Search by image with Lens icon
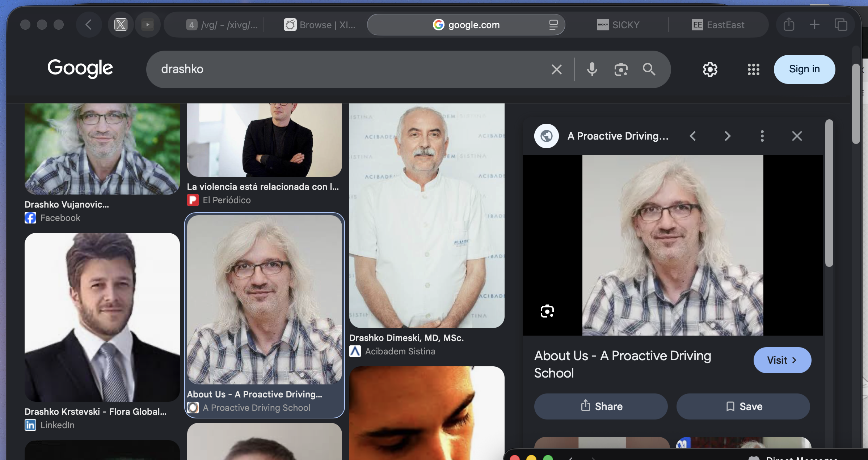This screenshot has height=460, width=868. pyautogui.click(x=621, y=69)
